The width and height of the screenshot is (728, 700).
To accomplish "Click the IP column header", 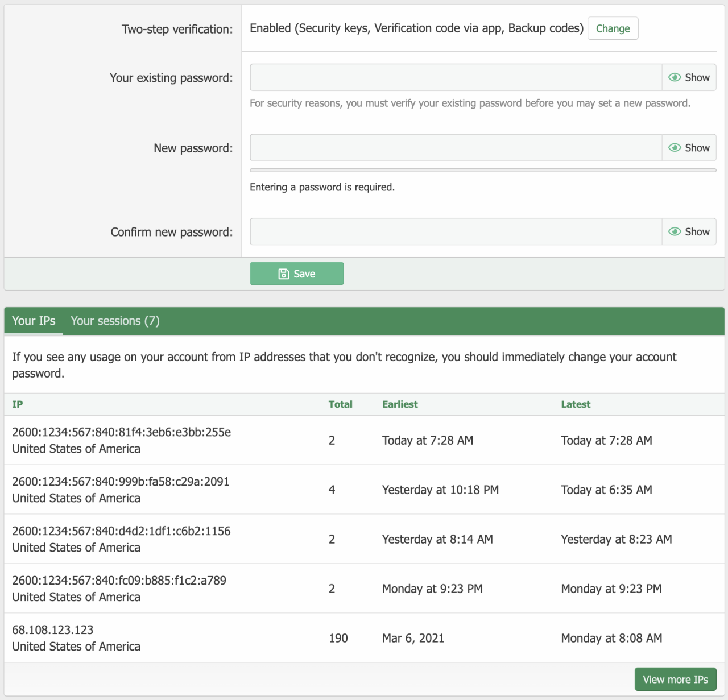I will [x=18, y=404].
